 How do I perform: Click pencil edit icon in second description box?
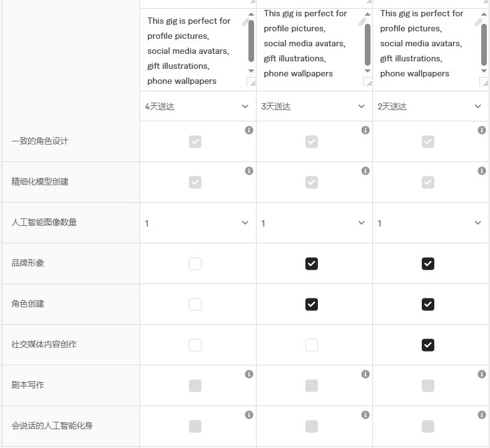click(x=362, y=22)
